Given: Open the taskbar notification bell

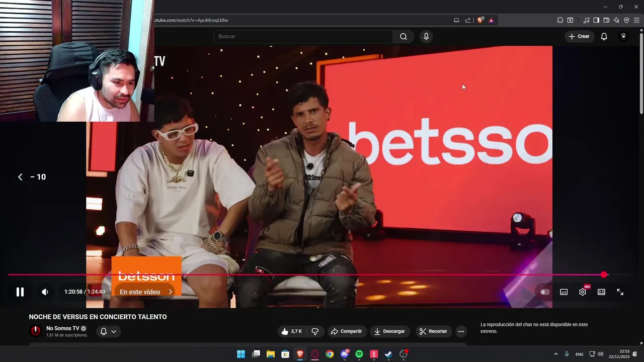Looking at the screenshot, I should pyautogui.click(x=635, y=354).
